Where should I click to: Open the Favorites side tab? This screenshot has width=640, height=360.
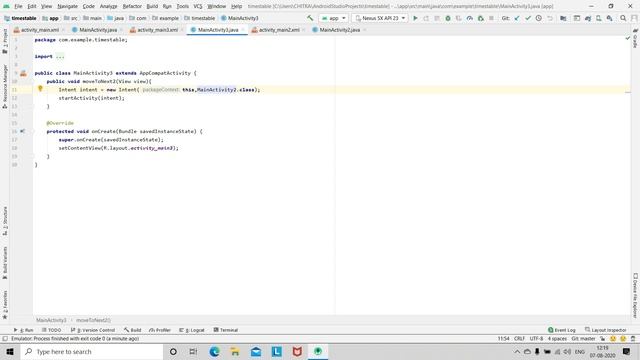(x=5, y=305)
